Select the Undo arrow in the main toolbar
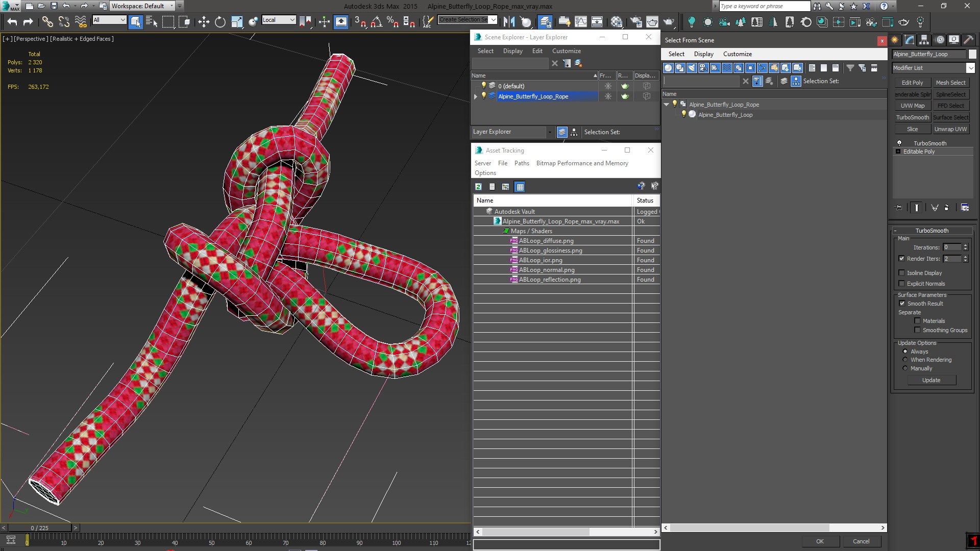The height and width of the screenshot is (551, 980). point(12,21)
